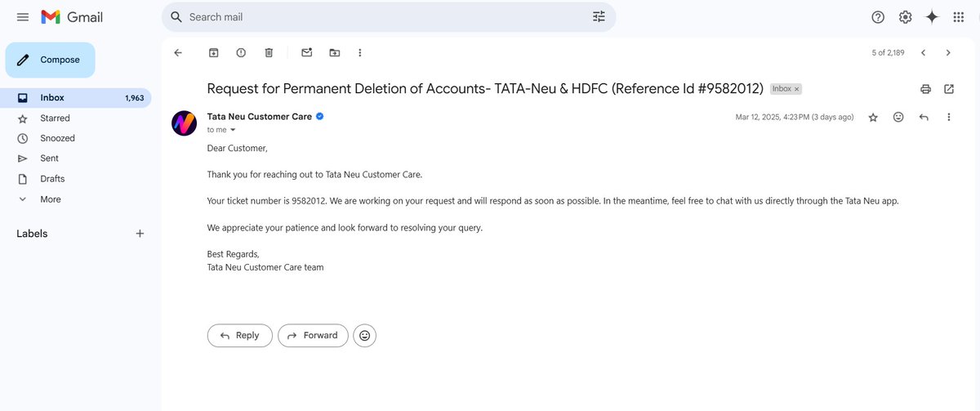The height and width of the screenshot is (411, 980).
Task: Move email to a folder
Action: click(335, 52)
